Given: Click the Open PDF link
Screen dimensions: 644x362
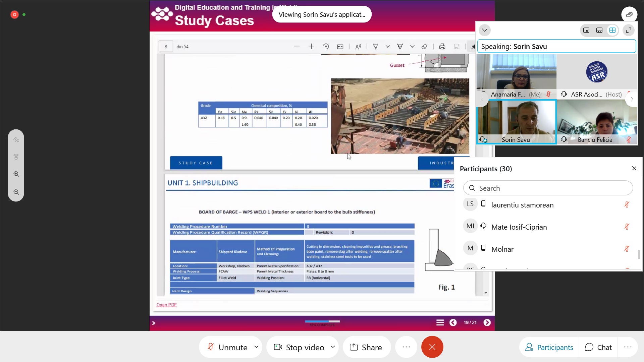Looking at the screenshot, I should (166, 305).
